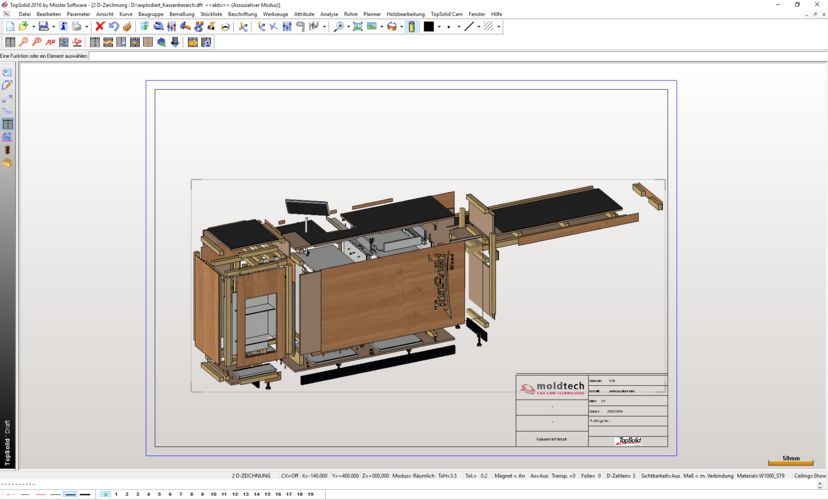Click the pencil sketch icon in left sidebar
828x500 pixels.
(x=7, y=86)
